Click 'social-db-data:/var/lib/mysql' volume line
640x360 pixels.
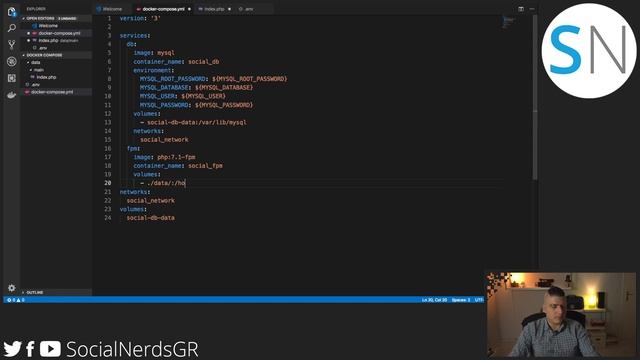coord(193,122)
